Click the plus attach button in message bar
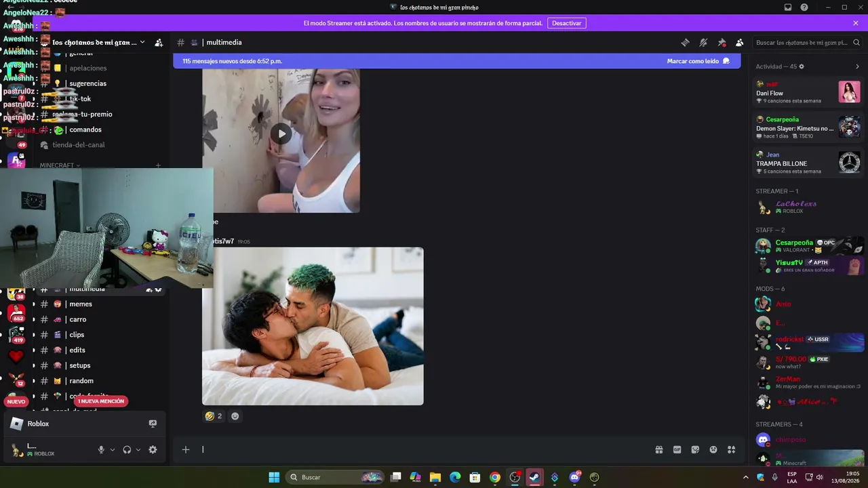 (x=186, y=449)
